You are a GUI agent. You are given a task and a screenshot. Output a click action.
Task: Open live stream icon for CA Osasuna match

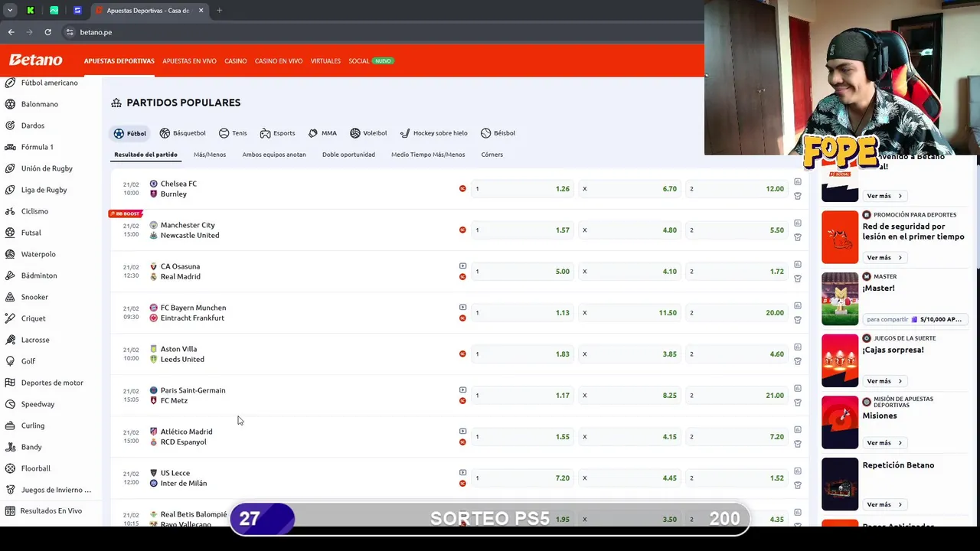click(x=462, y=266)
